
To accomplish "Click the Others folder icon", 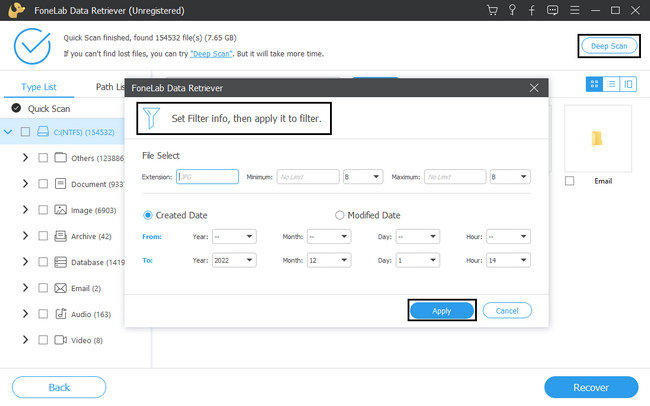I will point(61,158).
